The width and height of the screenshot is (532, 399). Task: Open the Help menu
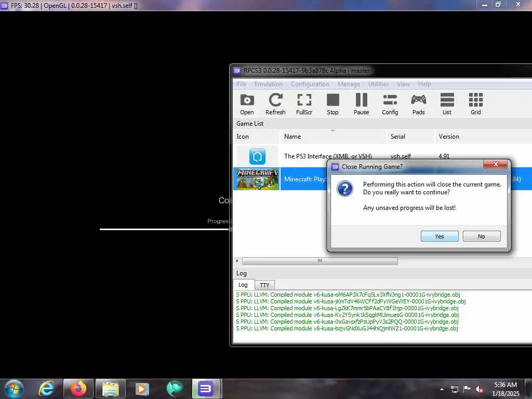(424, 84)
